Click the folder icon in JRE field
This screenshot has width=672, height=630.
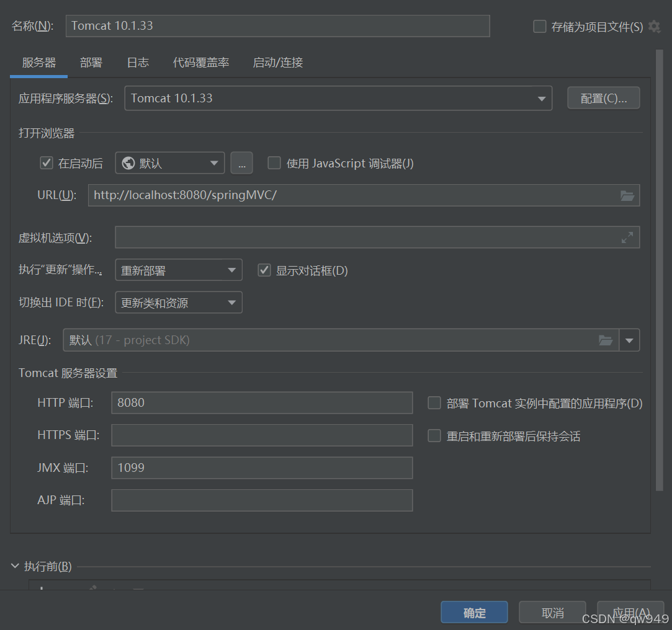pos(605,340)
